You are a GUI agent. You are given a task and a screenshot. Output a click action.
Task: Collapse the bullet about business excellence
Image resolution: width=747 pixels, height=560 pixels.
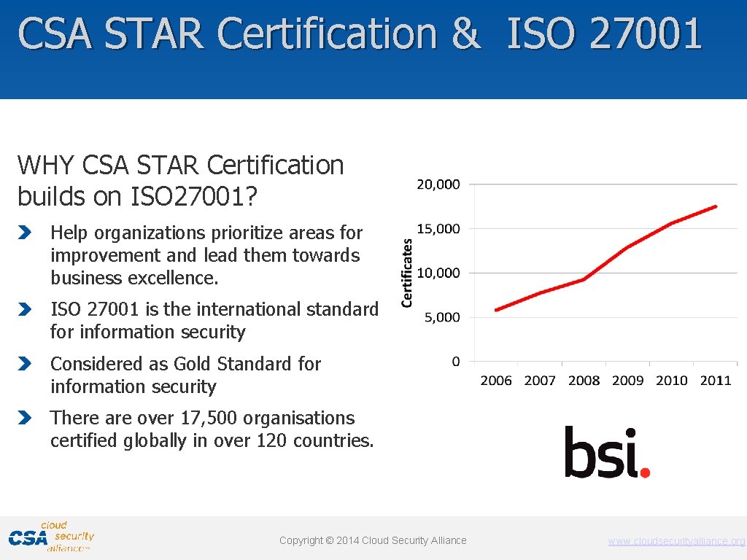coord(206,255)
